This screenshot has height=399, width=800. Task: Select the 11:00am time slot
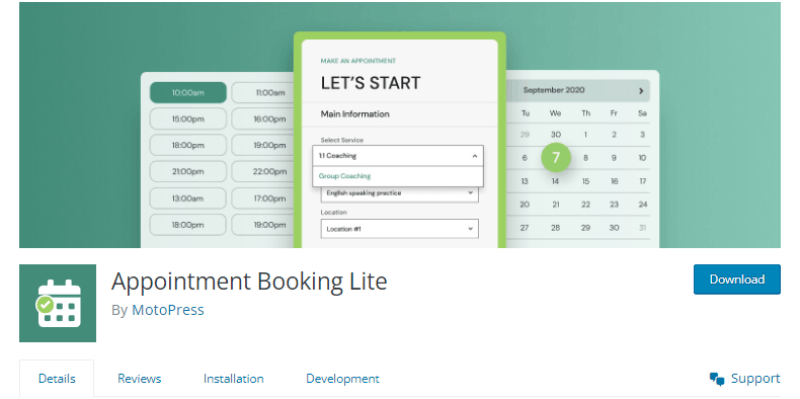click(x=263, y=93)
